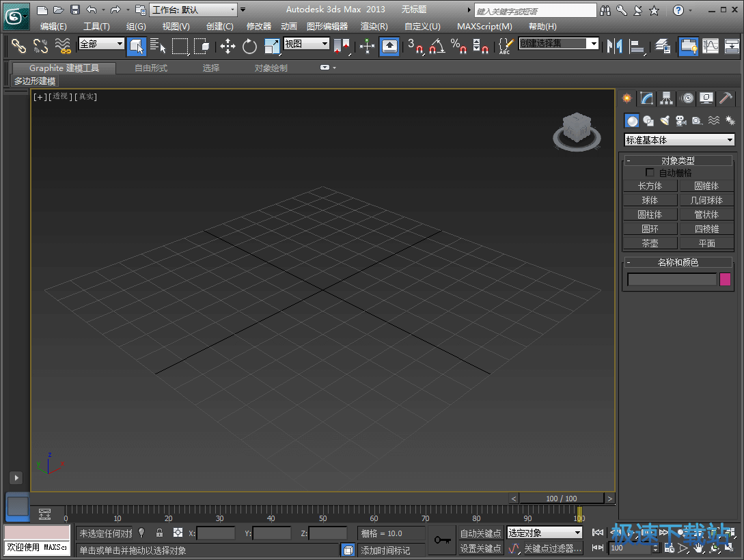Click the 圆柱体 cylinder button
Screen dimensions: 744x560
[x=650, y=214]
